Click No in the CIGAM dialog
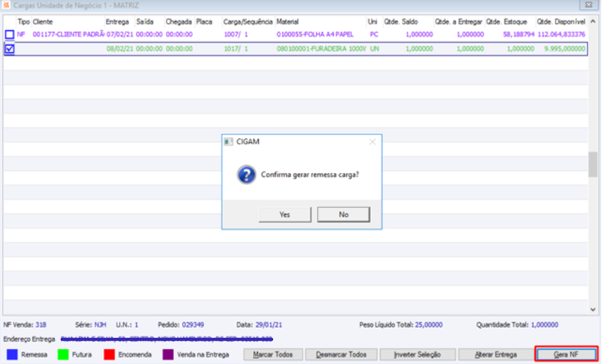This screenshot has width=602, height=364. (x=344, y=214)
